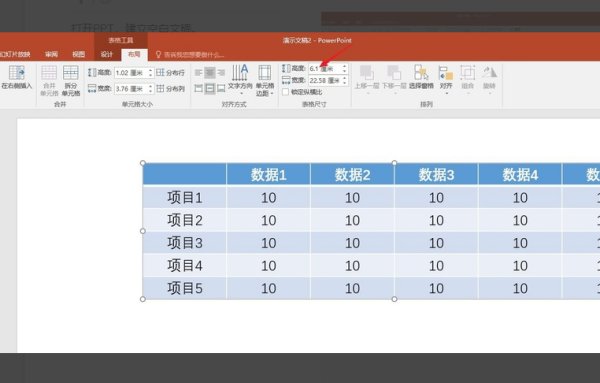The height and width of the screenshot is (383, 600).
Task: Click the table's left-middle resize handle
Action: 143,231
